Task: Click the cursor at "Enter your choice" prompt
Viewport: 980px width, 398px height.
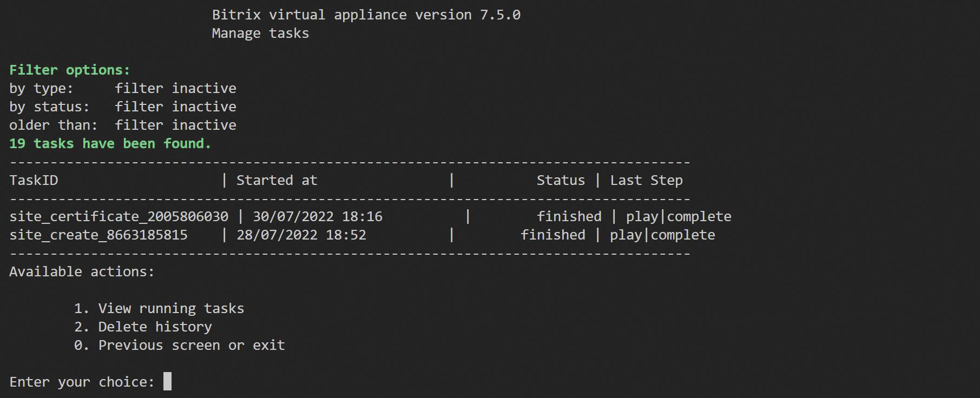Action: tap(167, 382)
